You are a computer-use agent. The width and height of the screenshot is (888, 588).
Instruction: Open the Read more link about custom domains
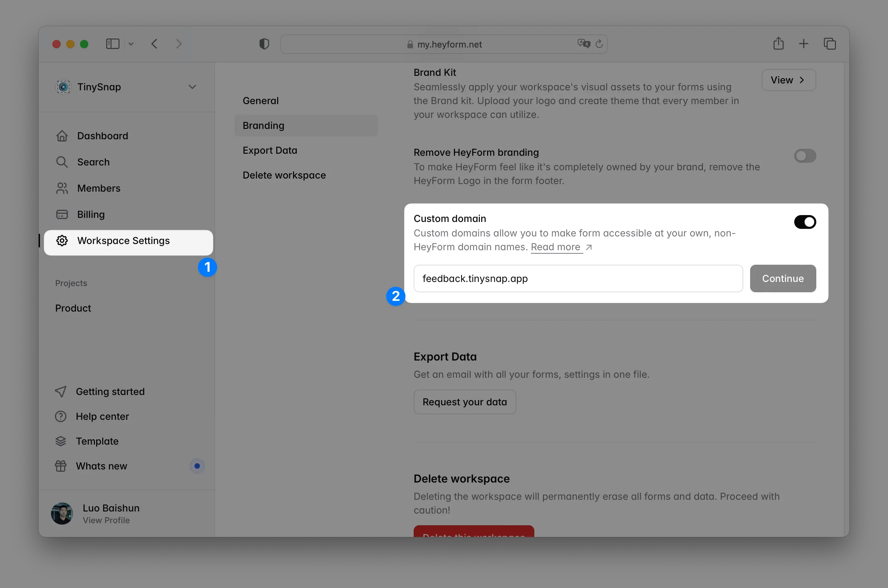[x=556, y=247]
